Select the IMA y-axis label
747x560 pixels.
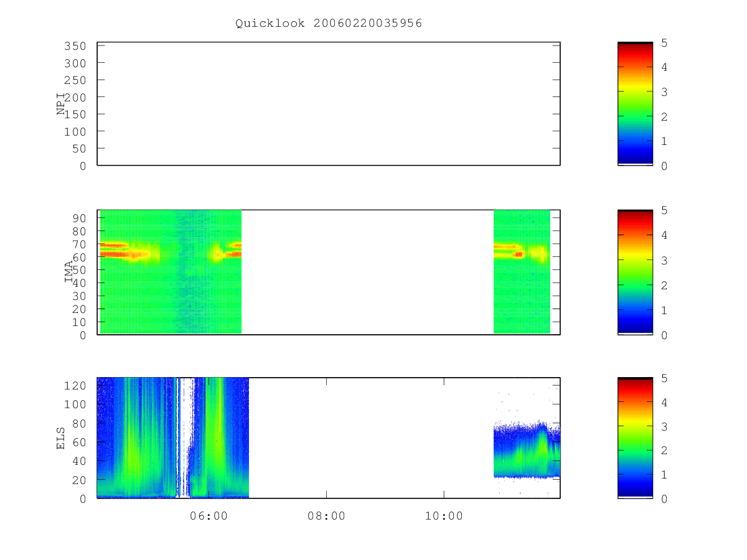pos(68,272)
